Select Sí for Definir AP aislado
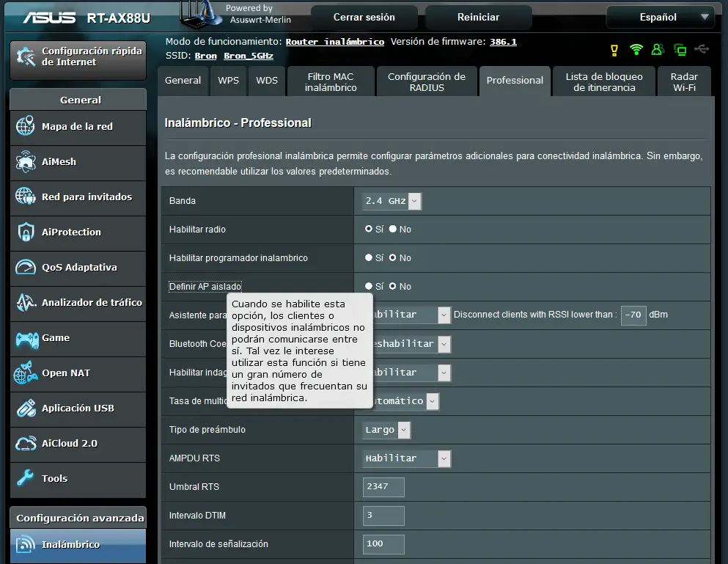 click(369, 286)
